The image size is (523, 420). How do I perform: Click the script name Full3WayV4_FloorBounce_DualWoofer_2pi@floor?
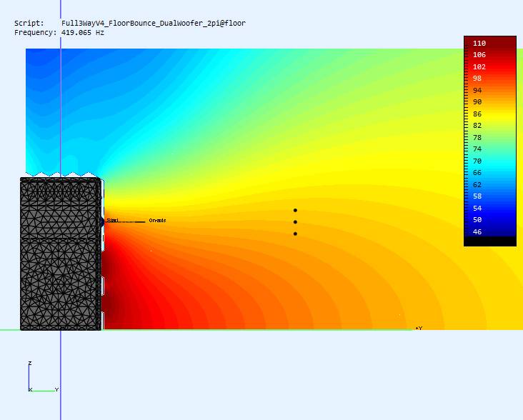tap(154, 24)
